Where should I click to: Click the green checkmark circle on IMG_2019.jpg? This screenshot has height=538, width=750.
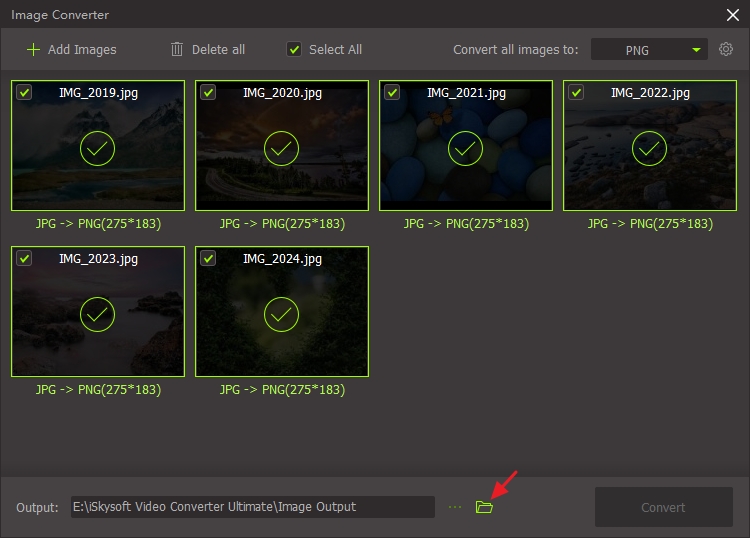98,148
